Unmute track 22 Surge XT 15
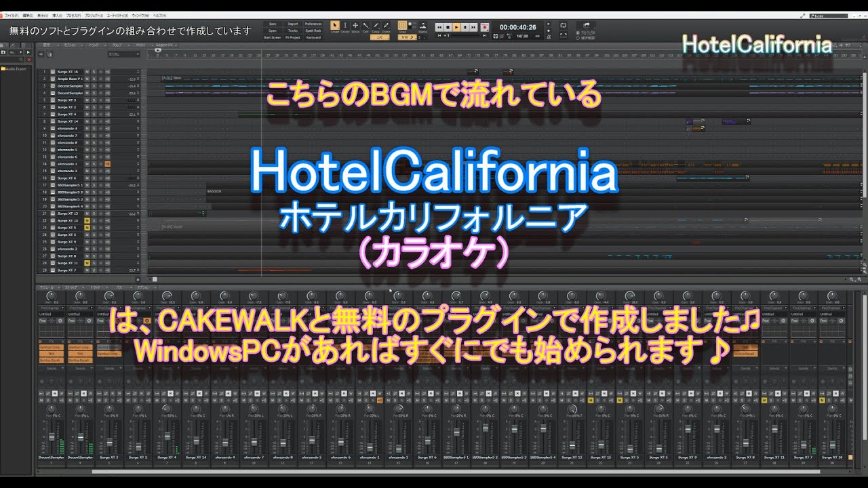This screenshot has width=868, height=488. tap(87, 220)
